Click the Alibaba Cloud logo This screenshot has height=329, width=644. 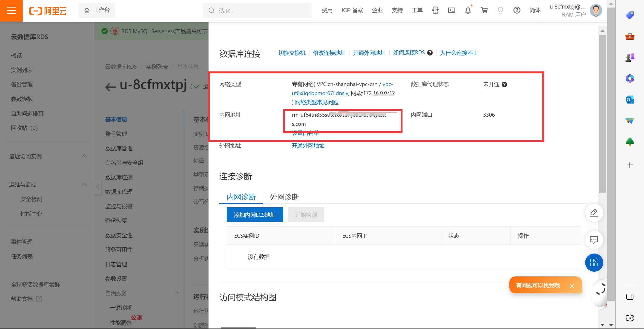48,11
